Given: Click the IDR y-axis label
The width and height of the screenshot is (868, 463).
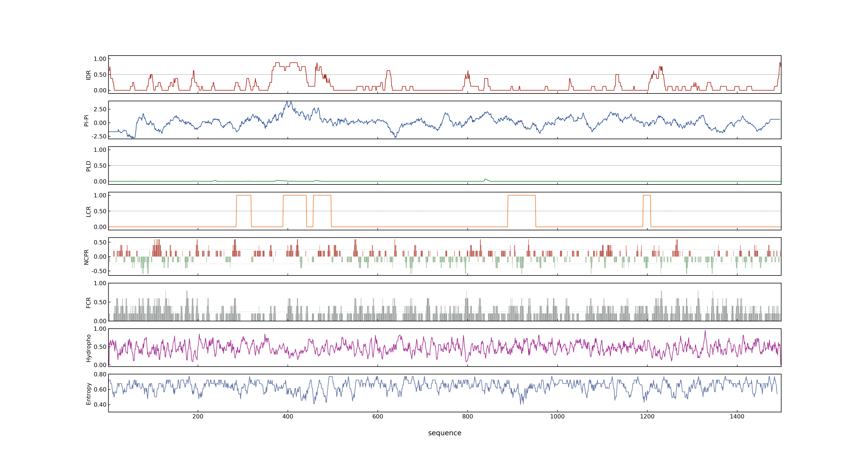Looking at the screenshot, I should click(88, 75).
